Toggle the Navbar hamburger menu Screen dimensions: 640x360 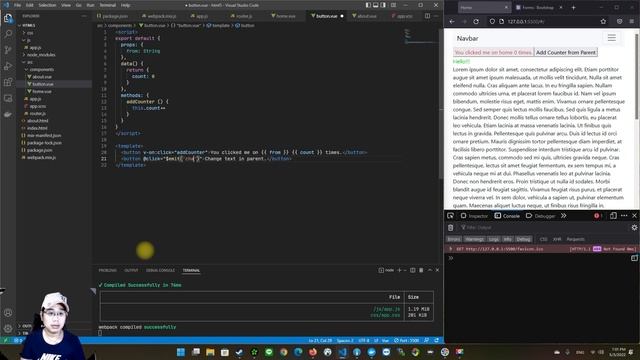coord(611,38)
